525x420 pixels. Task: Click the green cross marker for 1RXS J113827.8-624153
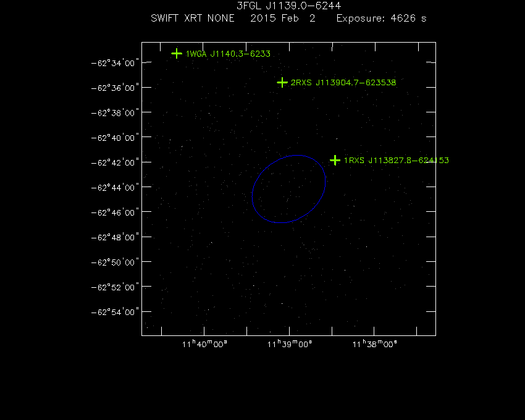click(335, 161)
